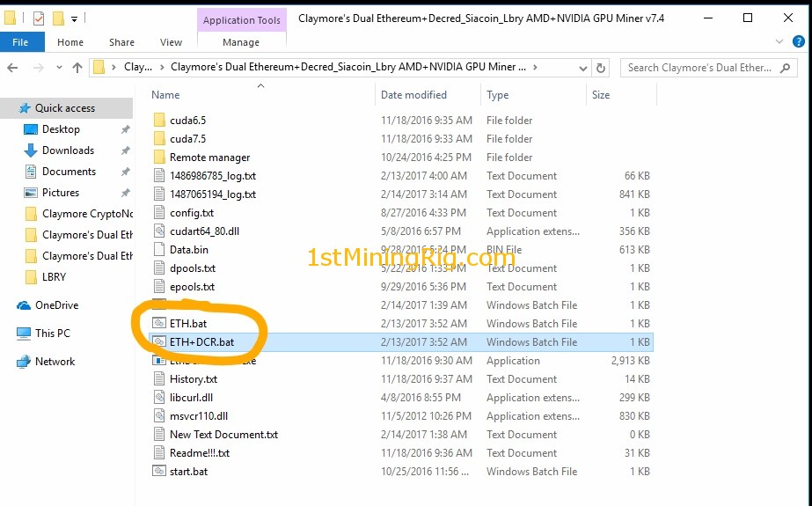Click the New folder quick access icon
This screenshot has height=506, width=812.
click(x=59, y=18)
